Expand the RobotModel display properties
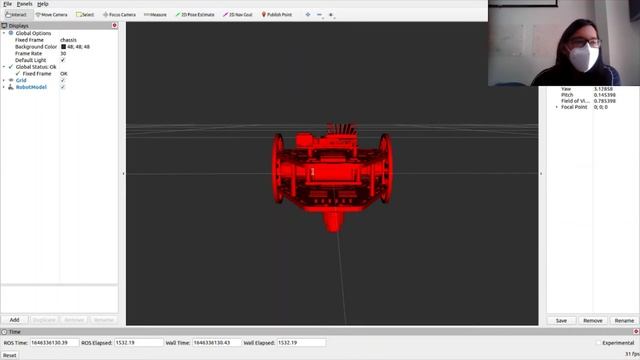Image resolution: width=640 pixels, height=360 pixels. click(x=4, y=87)
